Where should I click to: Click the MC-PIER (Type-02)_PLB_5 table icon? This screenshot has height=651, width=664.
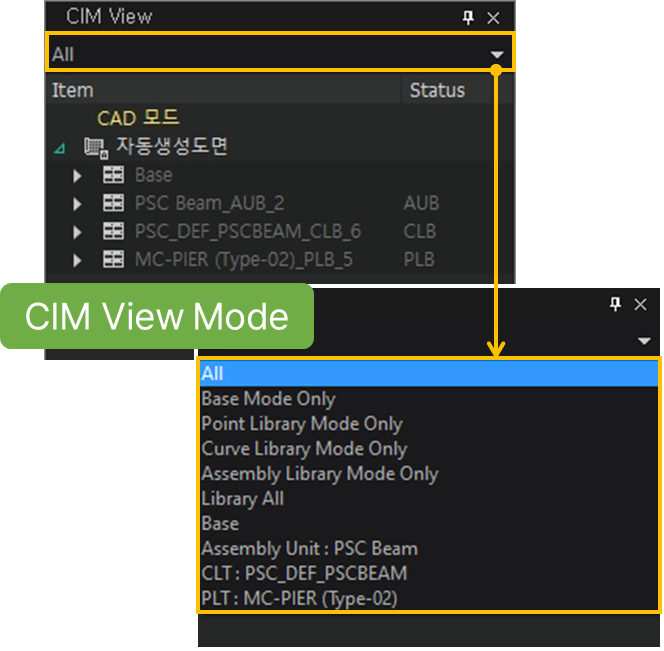(x=113, y=259)
